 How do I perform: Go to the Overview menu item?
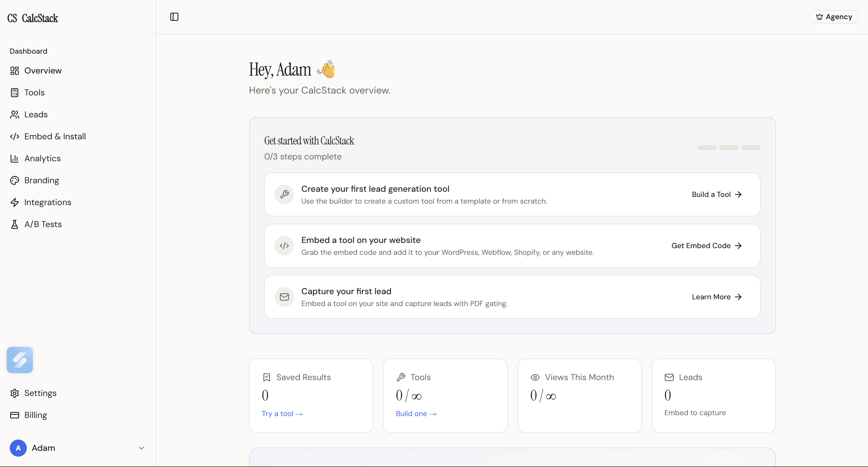tap(43, 71)
